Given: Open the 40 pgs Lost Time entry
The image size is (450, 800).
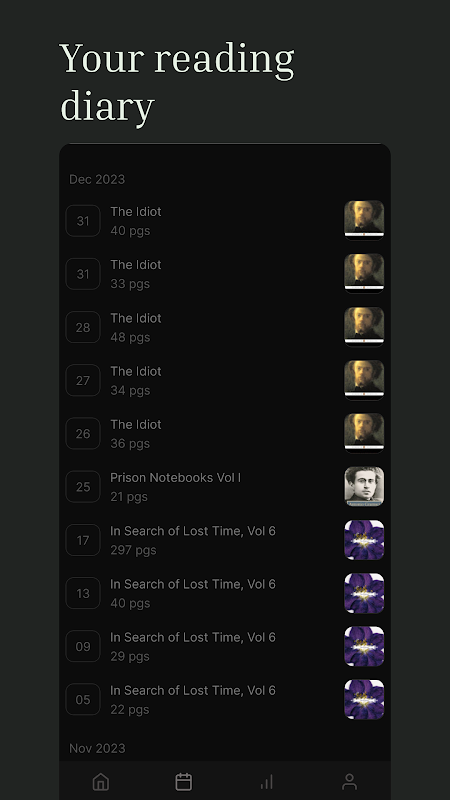Looking at the screenshot, I should coord(225,593).
